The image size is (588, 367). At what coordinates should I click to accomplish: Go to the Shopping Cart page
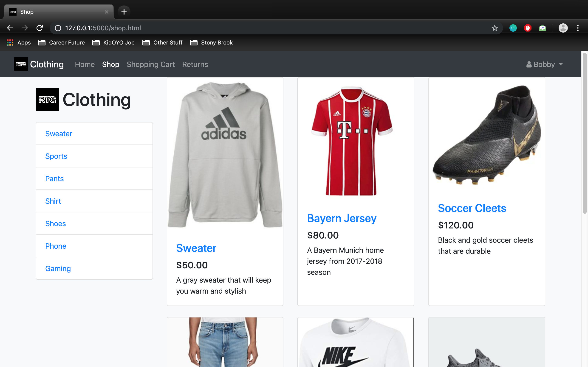point(151,64)
